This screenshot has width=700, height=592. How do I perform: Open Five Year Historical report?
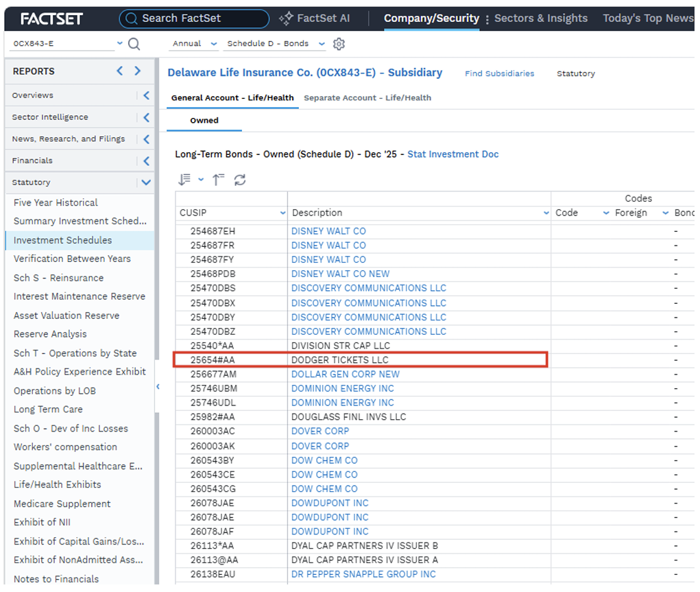pyautogui.click(x=56, y=203)
